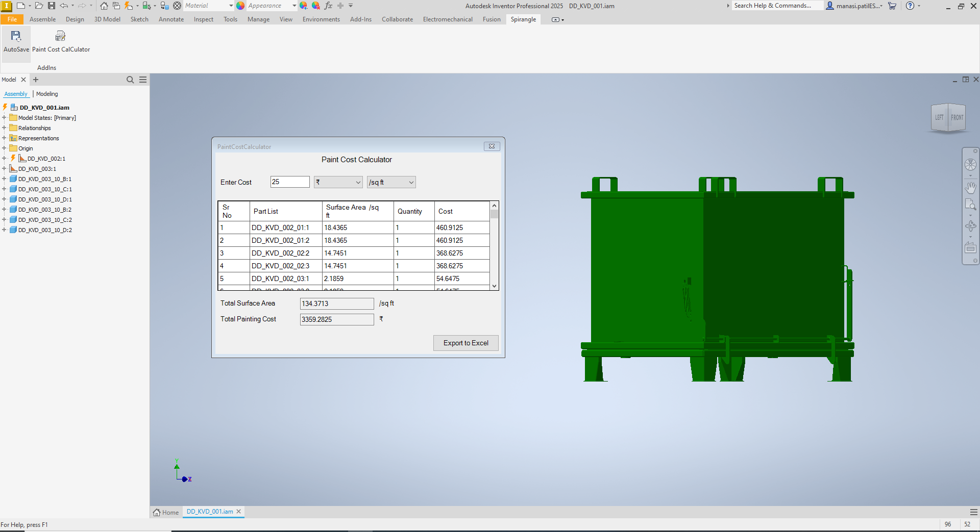Viewport: 980px width, 532px height.
Task: Select the Zoom tool in navigation bar
Action: pos(970,205)
